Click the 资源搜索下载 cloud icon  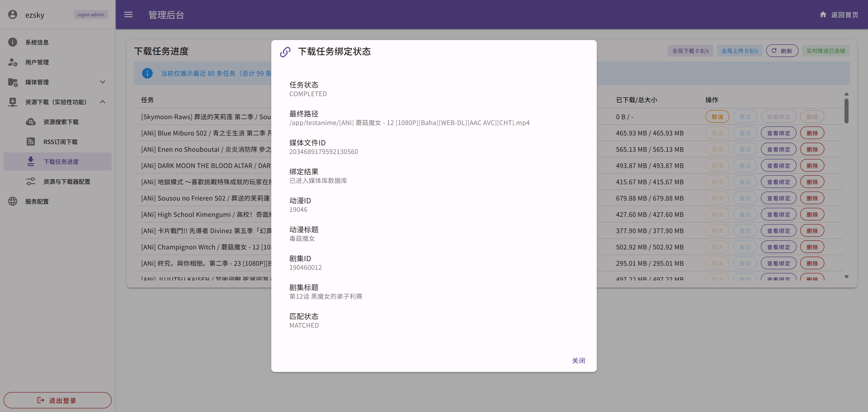pos(31,122)
